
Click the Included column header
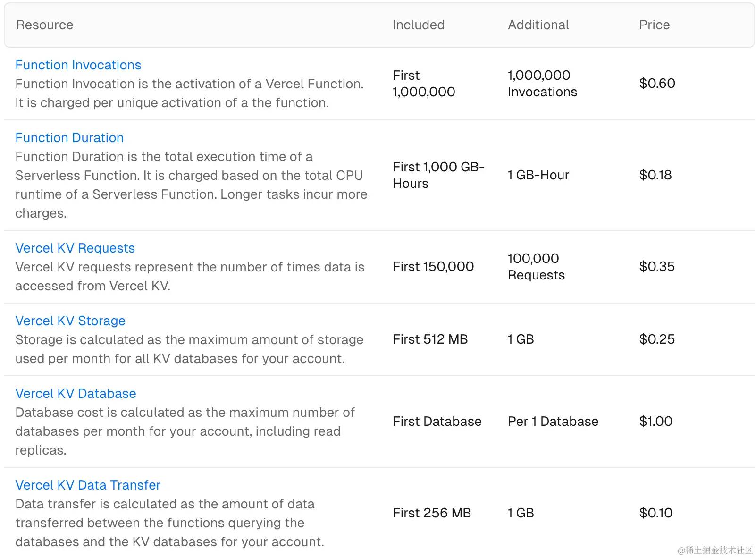point(419,25)
